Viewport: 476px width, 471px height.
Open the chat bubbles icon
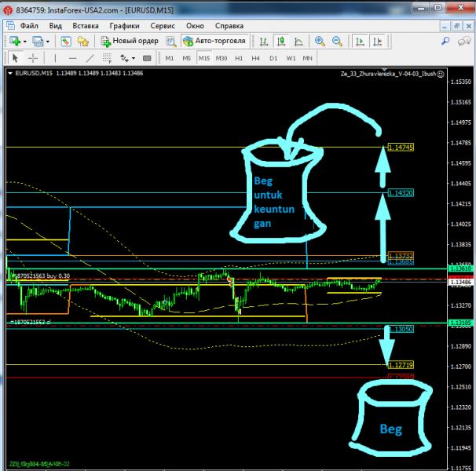(464, 41)
